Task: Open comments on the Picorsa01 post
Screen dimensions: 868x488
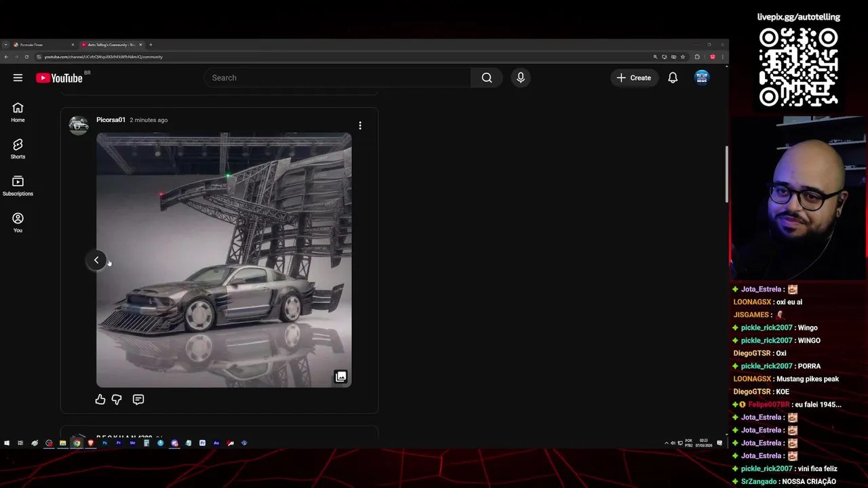Action: (138, 400)
